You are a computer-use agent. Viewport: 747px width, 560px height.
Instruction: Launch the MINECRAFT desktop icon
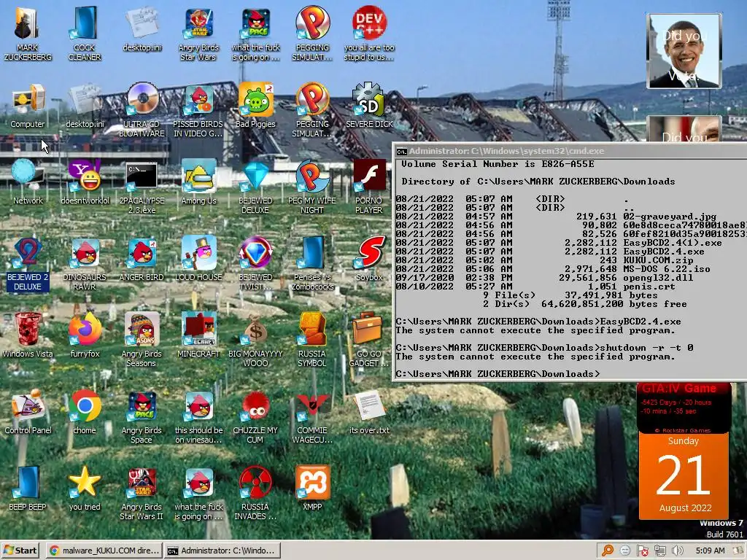(198, 335)
